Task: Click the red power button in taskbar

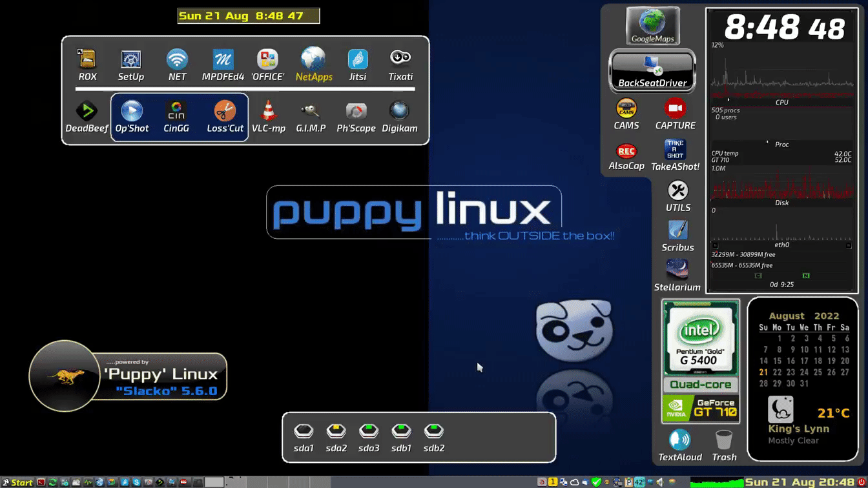Action: tap(862, 482)
